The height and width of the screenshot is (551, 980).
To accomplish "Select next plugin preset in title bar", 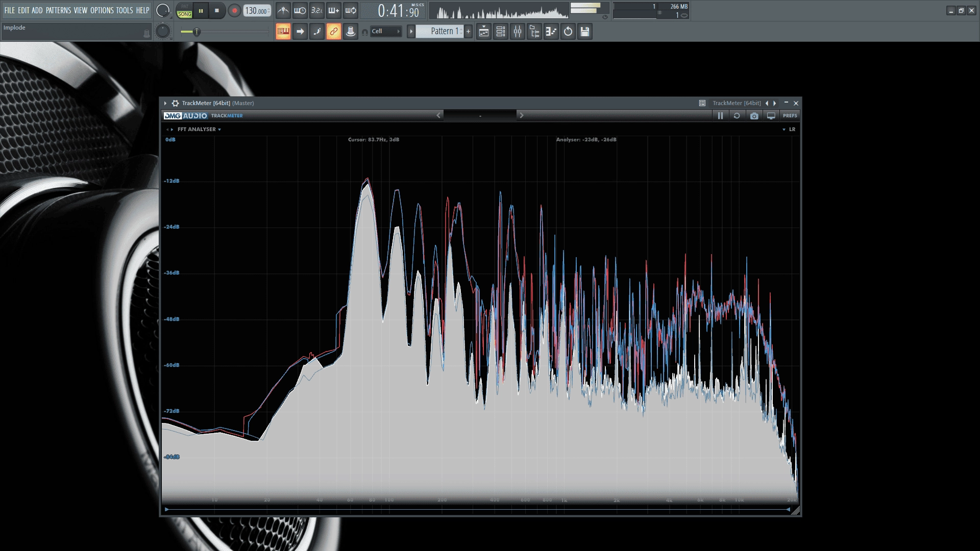I will (x=775, y=103).
